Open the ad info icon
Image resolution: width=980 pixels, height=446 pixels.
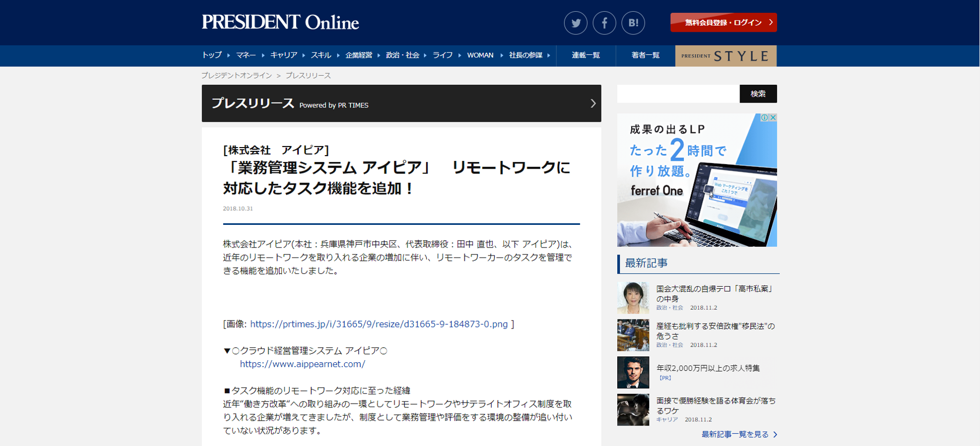tap(765, 118)
